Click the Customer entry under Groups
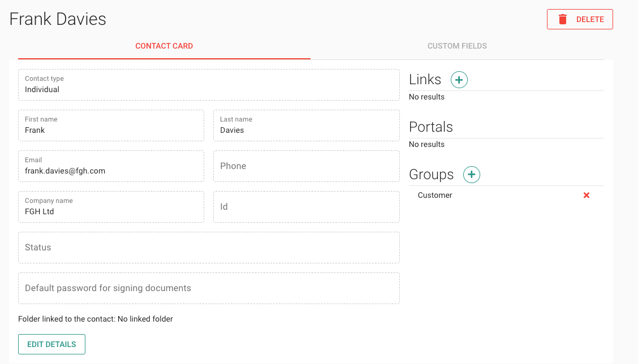The width and height of the screenshot is (638, 364). [x=435, y=195]
